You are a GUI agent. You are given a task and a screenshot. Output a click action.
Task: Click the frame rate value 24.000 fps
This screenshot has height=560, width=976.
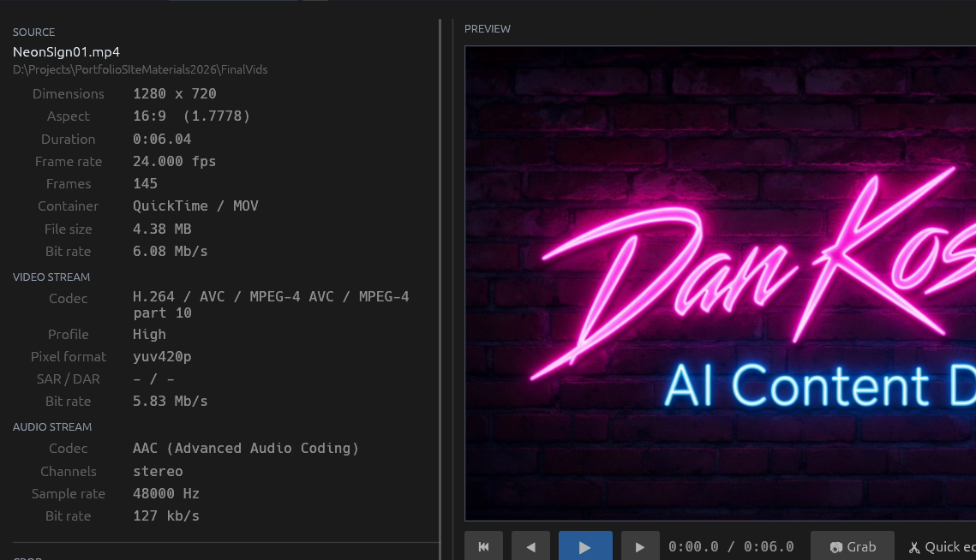(174, 162)
